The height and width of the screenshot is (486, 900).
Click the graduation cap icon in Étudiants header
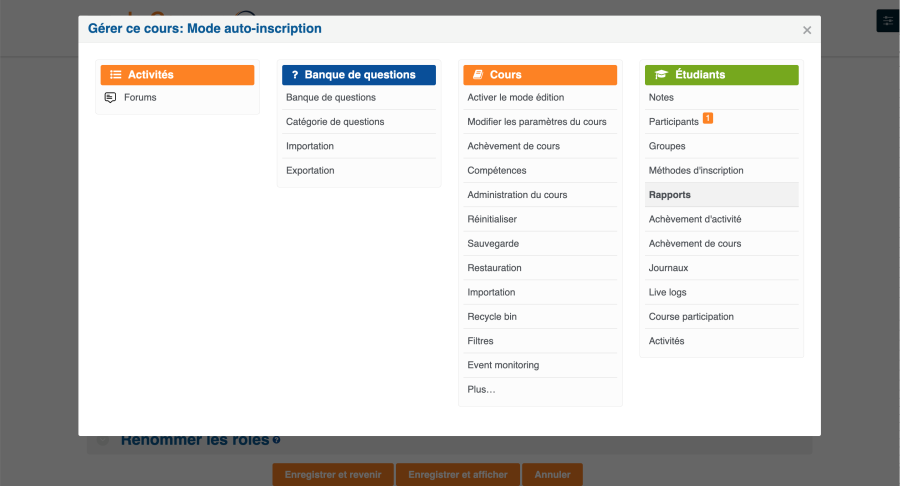point(661,75)
